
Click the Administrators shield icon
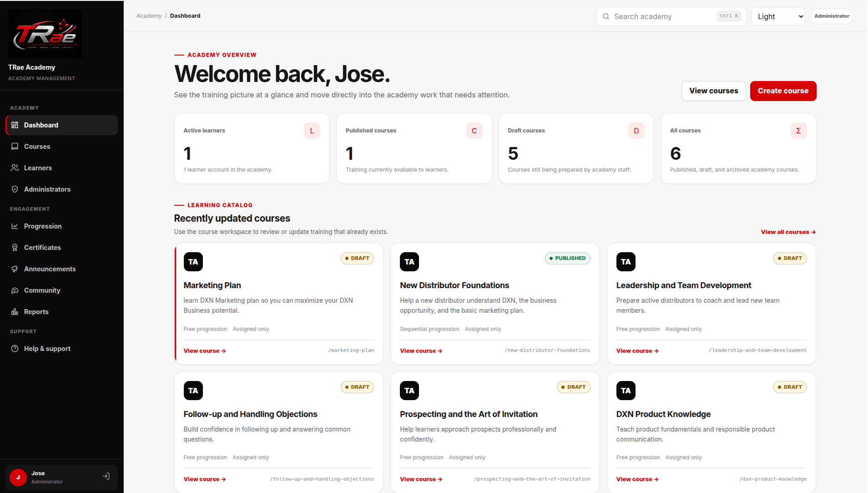pos(15,189)
